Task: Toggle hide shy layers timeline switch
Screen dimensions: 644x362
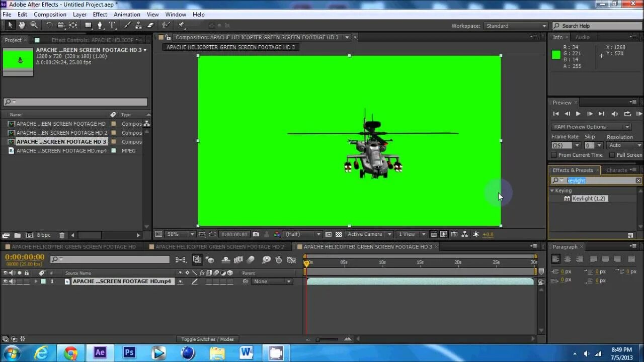Action: click(226, 259)
